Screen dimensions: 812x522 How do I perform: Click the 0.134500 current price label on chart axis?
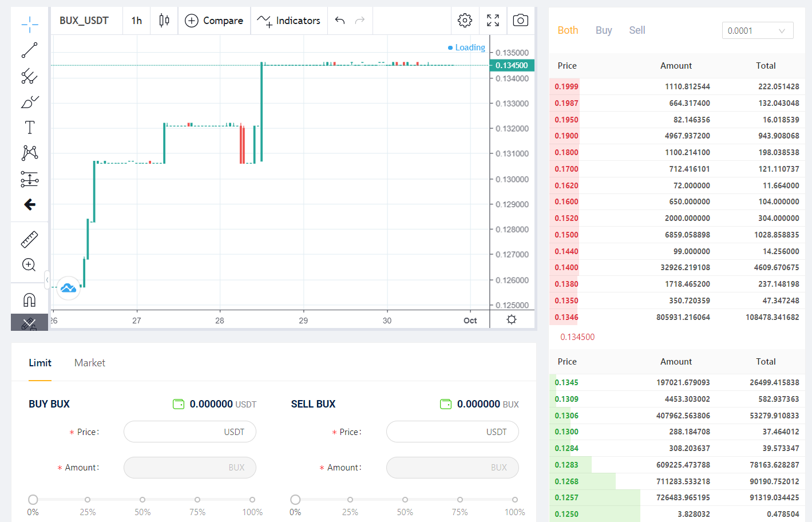click(x=512, y=65)
